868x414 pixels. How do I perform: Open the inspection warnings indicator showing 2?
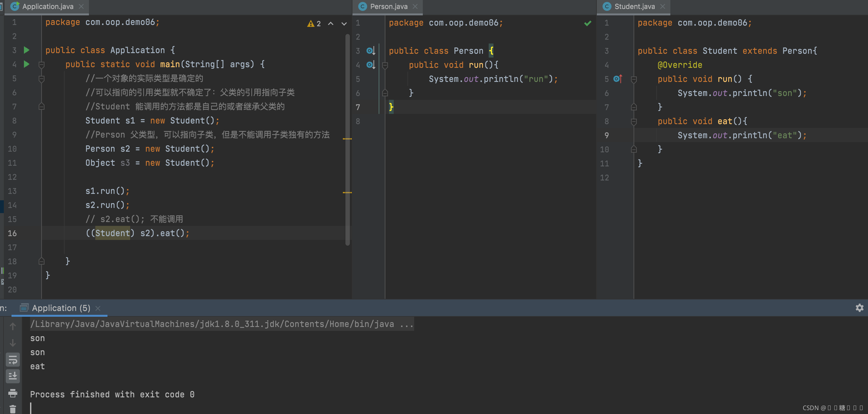[314, 24]
